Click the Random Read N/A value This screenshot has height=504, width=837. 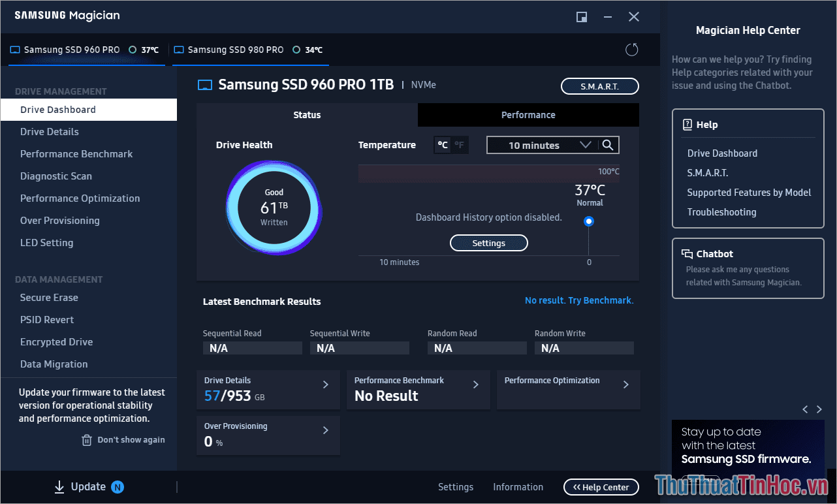pyautogui.click(x=477, y=348)
